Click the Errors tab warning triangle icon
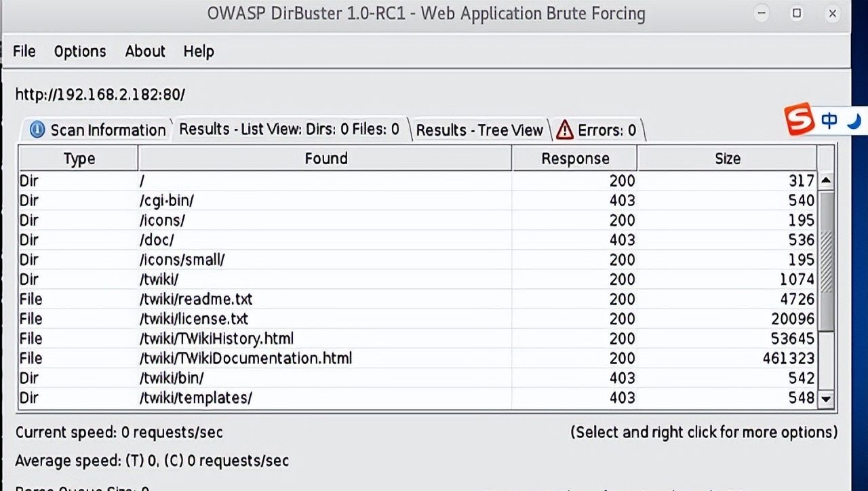Image resolution: width=868 pixels, height=491 pixels. [565, 130]
